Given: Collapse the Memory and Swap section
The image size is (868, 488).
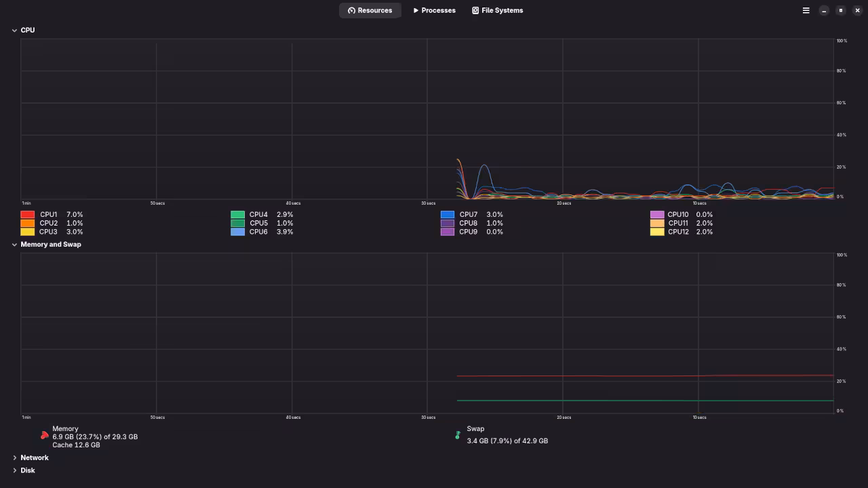Looking at the screenshot, I should tap(14, 244).
